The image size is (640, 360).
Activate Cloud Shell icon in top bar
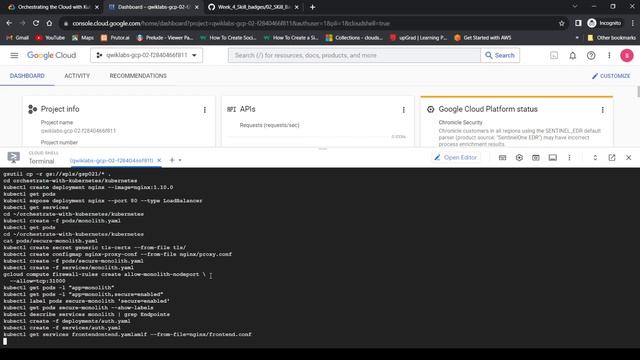coord(554,55)
